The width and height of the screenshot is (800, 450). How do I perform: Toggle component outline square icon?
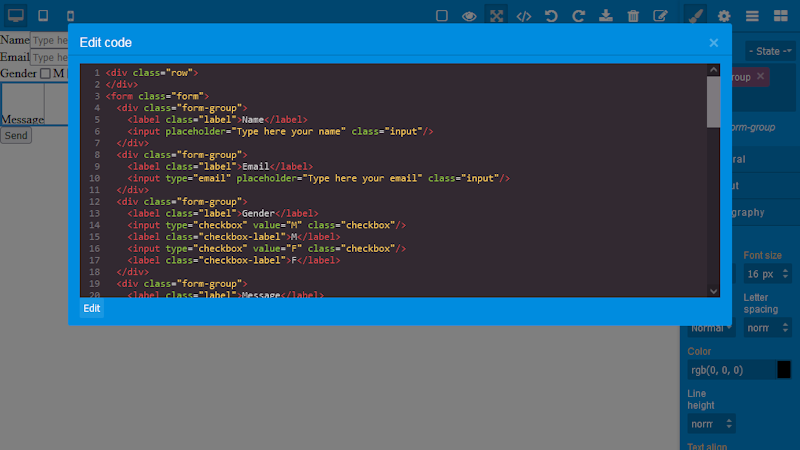[x=442, y=16]
